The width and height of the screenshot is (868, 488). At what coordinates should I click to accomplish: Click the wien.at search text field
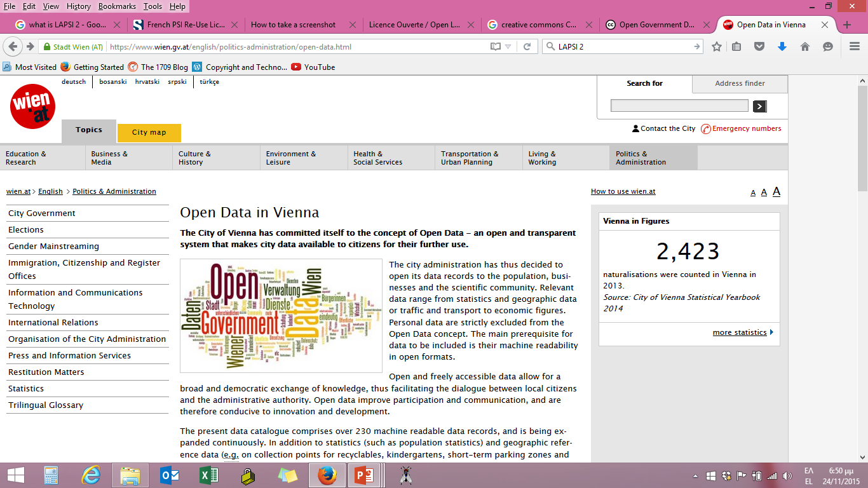(679, 105)
